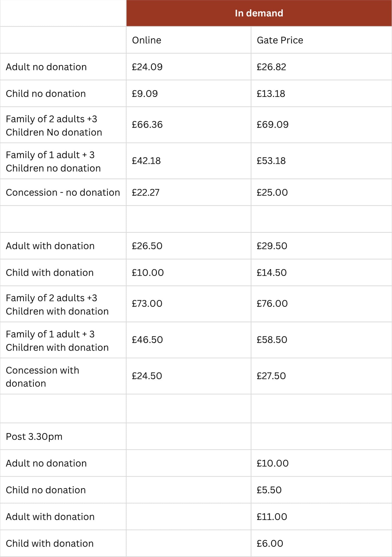This screenshot has width=392, height=557.
Task: Select the "Gate Price" column heading
Action: [x=280, y=40]
